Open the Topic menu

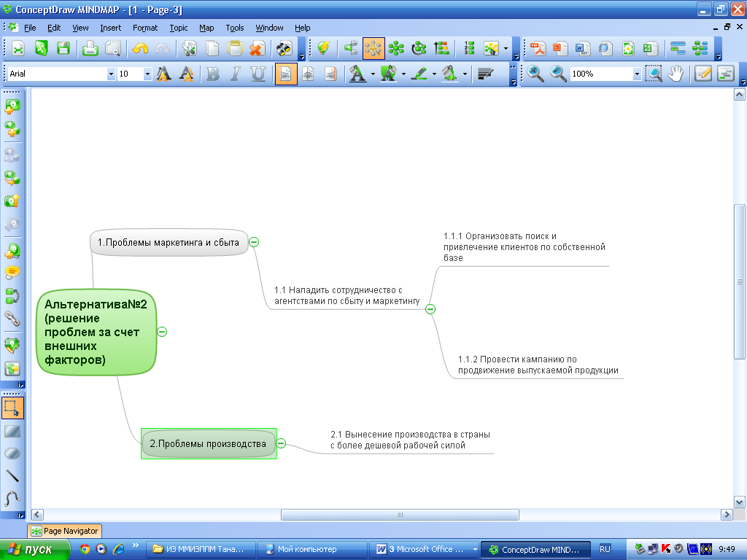(179, 28)
